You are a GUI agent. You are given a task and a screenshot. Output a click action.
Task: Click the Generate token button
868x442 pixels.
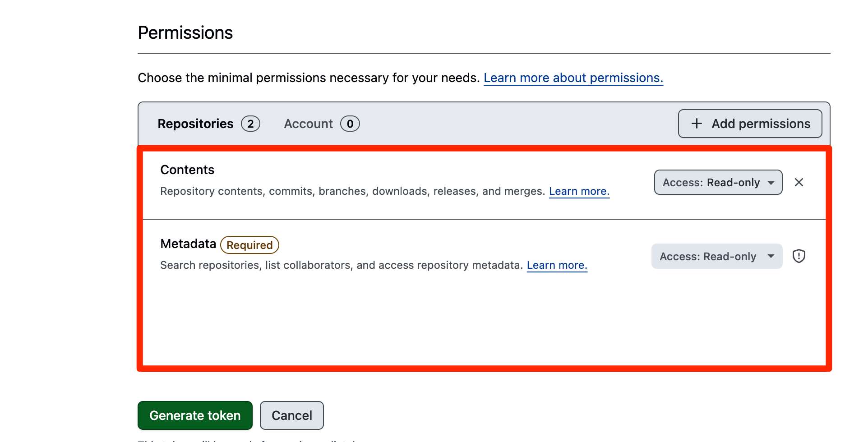(195, 415)
